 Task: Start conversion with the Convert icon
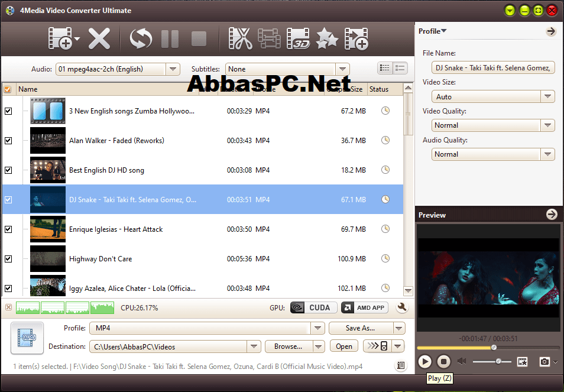coord(141,38)
